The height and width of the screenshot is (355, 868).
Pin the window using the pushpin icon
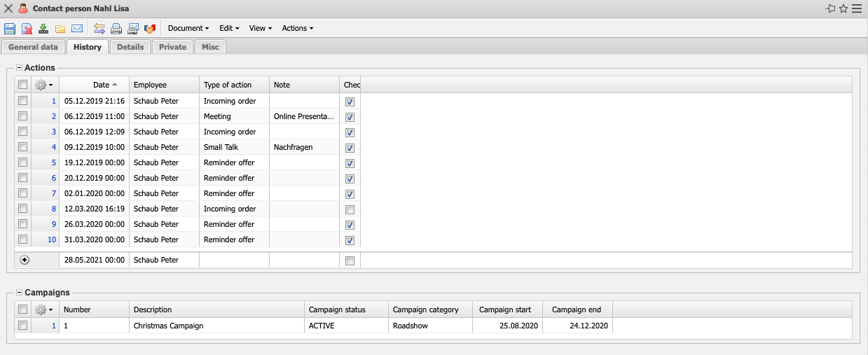coord(831,9)
